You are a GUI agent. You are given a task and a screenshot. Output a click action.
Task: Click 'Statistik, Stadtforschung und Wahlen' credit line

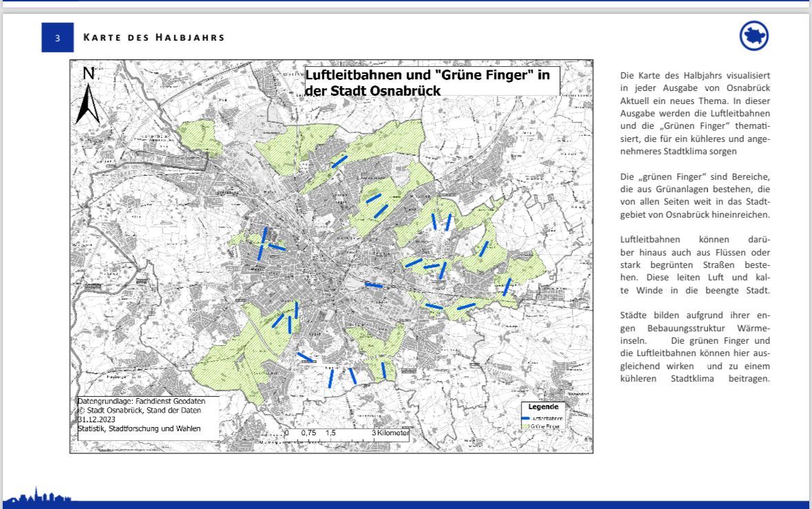(x=140, y=428)
